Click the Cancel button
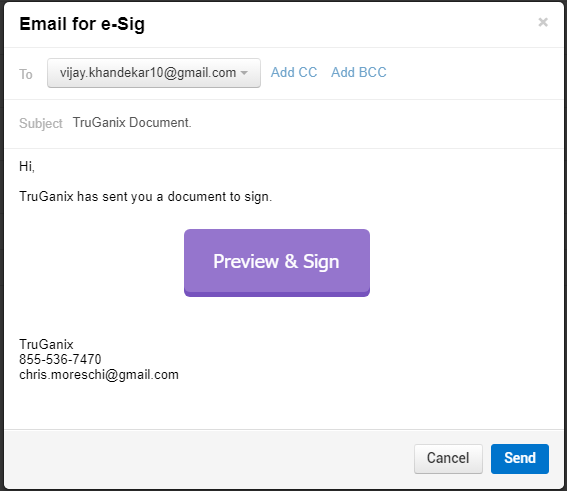Screen dimensions: 567x491 448,458
